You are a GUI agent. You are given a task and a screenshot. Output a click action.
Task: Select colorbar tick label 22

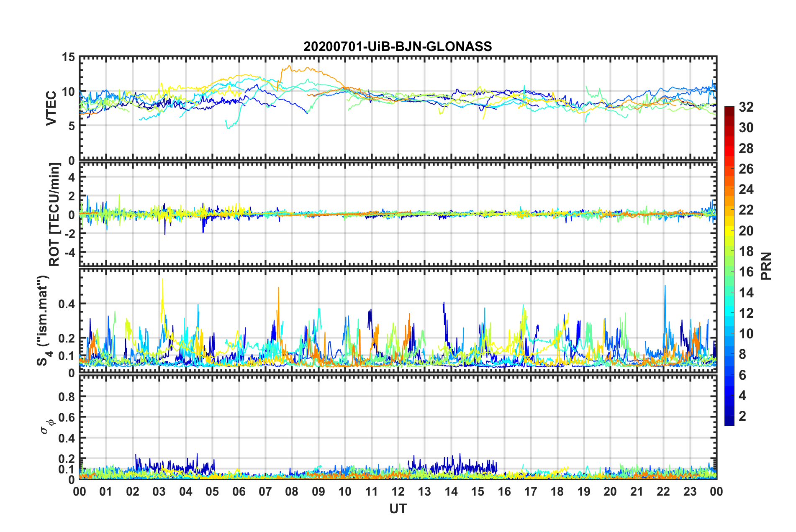point(746,210)
